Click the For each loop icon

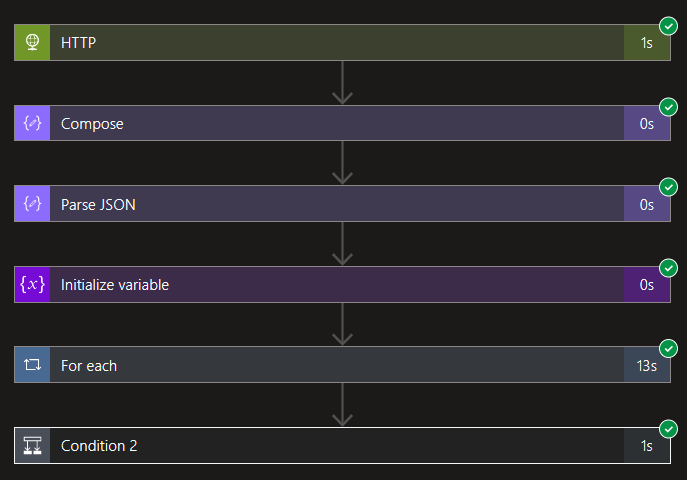(x=32, y=365)
